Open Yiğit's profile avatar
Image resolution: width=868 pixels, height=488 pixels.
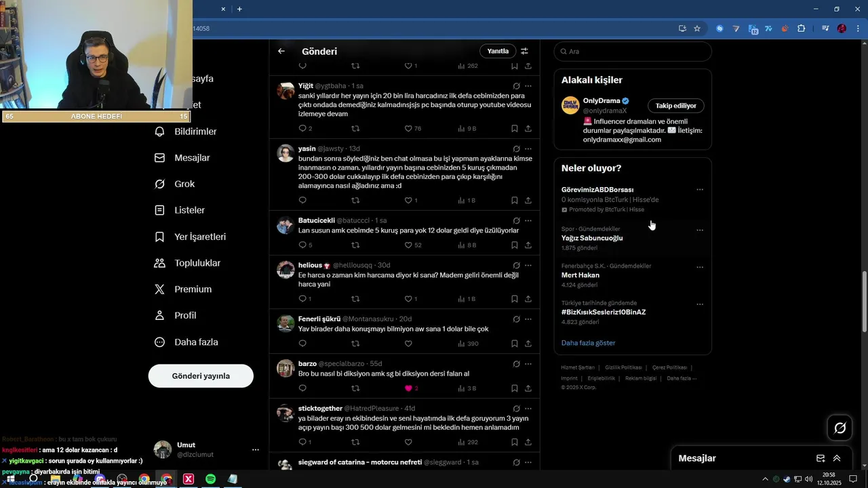285,91
